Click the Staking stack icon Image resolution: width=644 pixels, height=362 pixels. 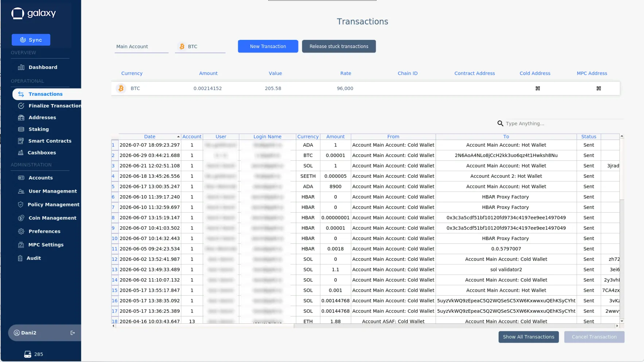pyautogui.click(x=21, y=129)
